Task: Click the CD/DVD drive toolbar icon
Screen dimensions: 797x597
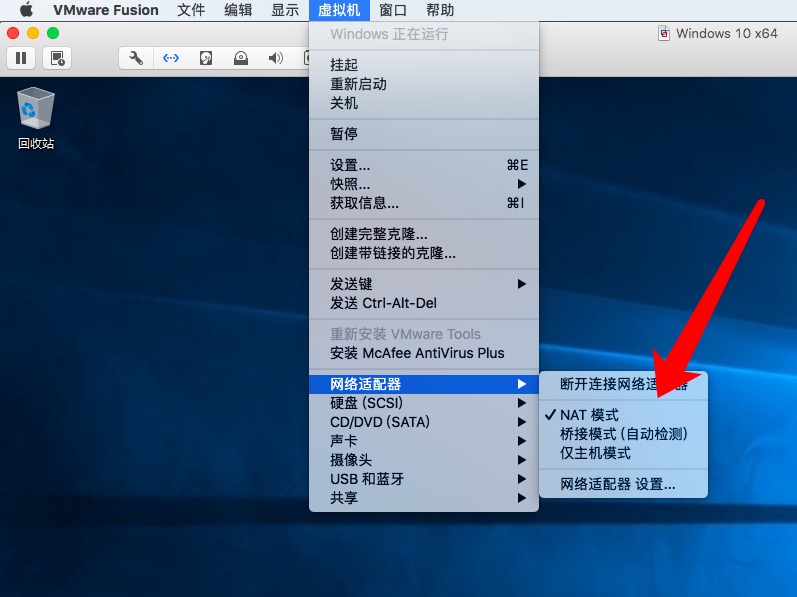Action: [241, 58]
